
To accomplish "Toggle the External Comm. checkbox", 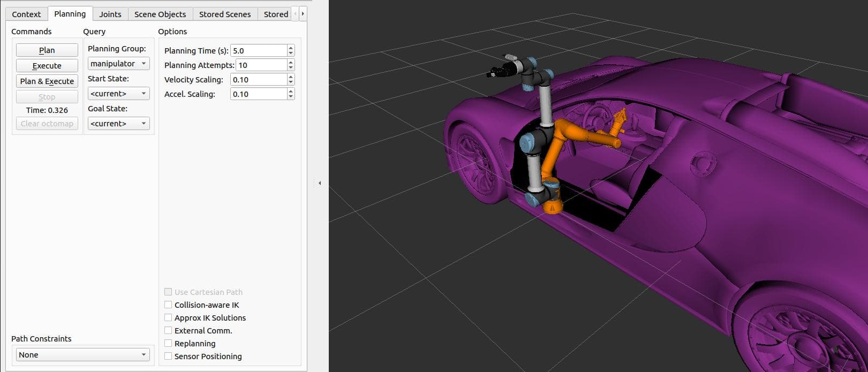I will [168, 331].
